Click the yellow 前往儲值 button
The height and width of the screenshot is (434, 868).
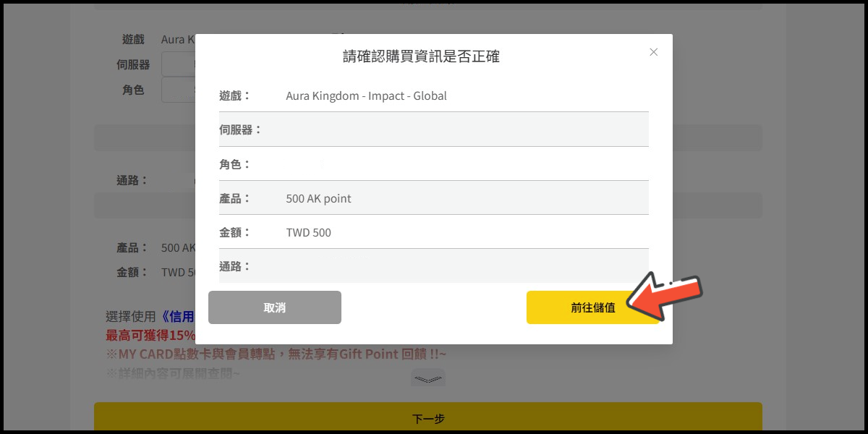(593, 307)
